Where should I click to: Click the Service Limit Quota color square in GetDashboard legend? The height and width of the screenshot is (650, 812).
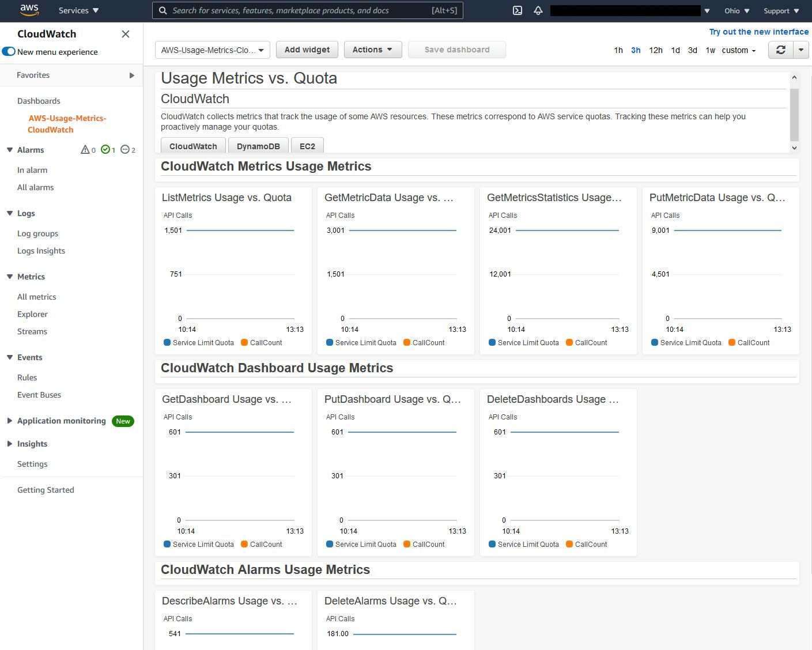(168, 544)
